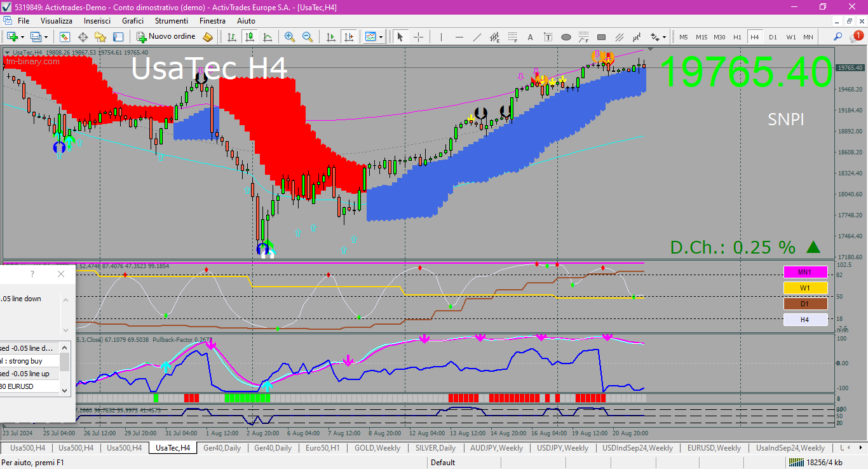Select the 'strong buy' list row

pos(29,361)
